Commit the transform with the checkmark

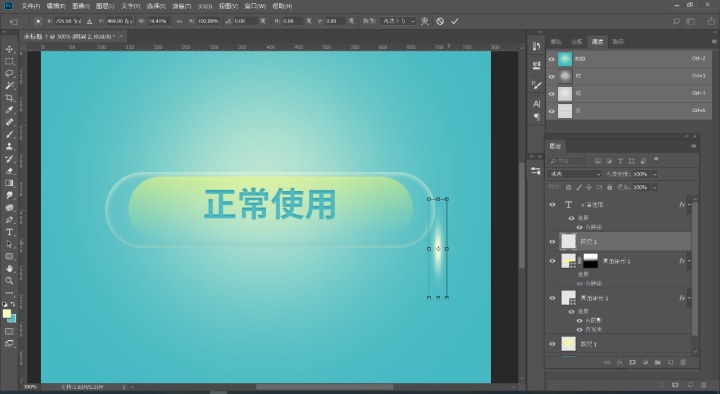(455, 21)
